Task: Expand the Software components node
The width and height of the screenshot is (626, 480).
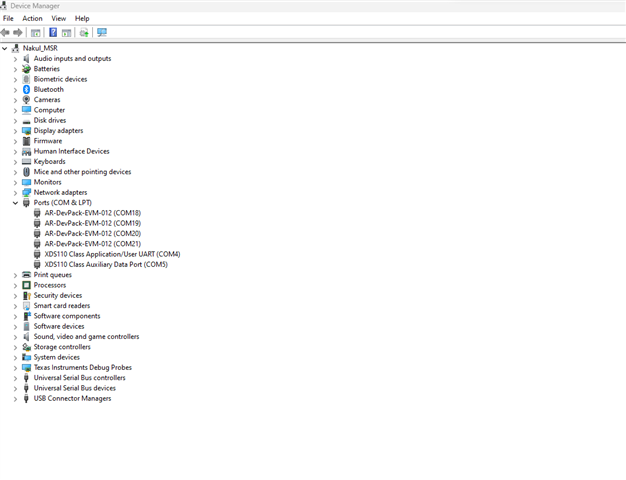Action: [15, 316]
